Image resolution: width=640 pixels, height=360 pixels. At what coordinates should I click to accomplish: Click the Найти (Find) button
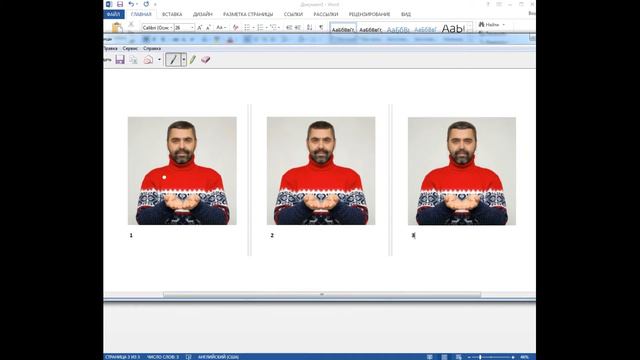click(x=489, y=24)
